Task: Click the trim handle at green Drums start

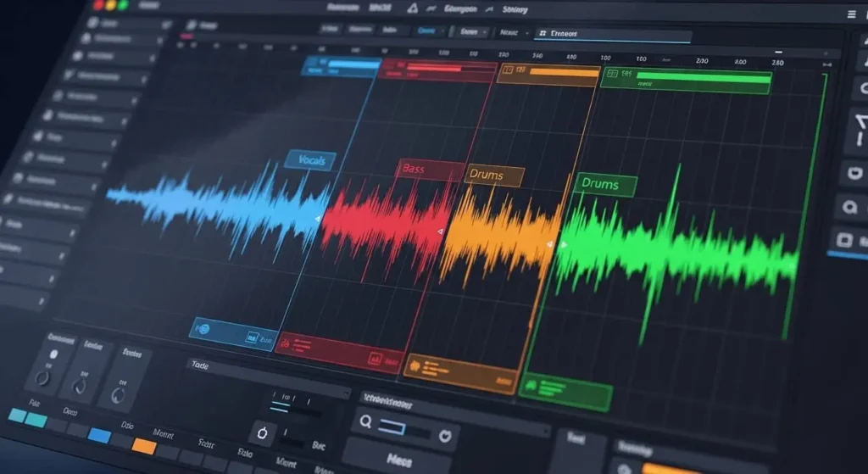Action: tap(564, 244)
